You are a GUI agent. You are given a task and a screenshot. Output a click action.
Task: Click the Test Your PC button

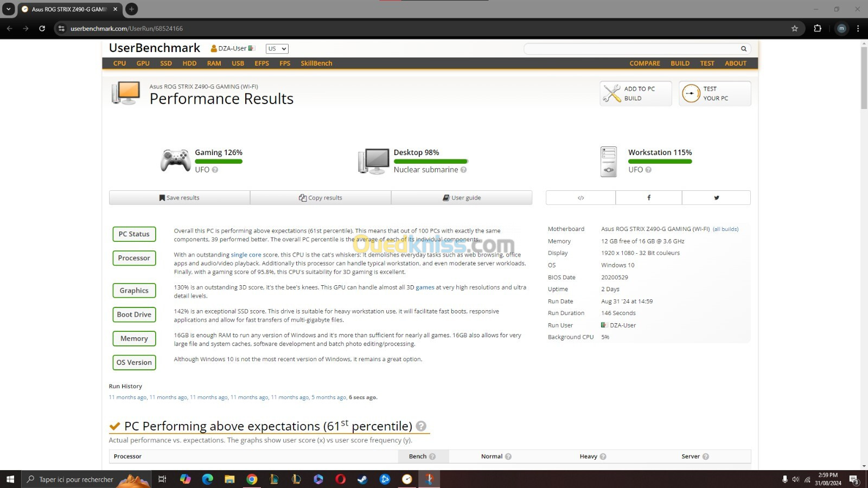click(715, 93)
